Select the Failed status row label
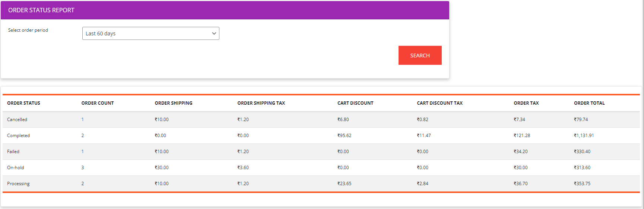This screenshot has height=209, width=644. pyautogui.click(x=13, y=152)
